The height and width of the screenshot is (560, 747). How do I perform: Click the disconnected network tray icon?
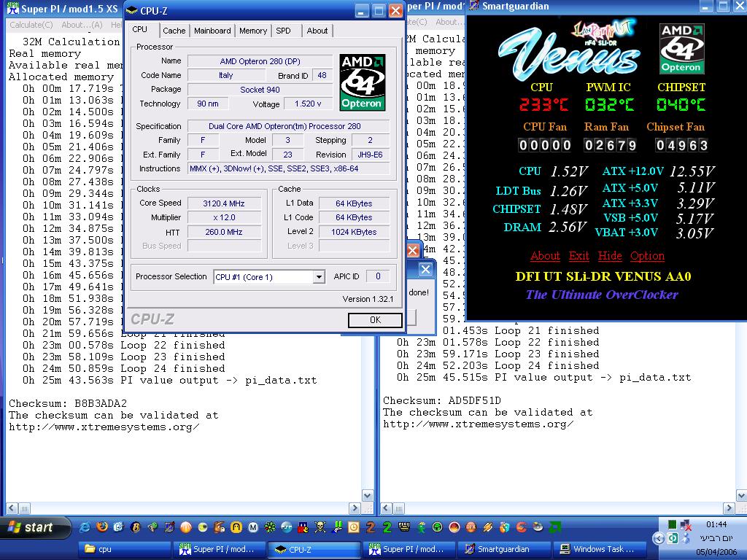click(x=686, y=525)
